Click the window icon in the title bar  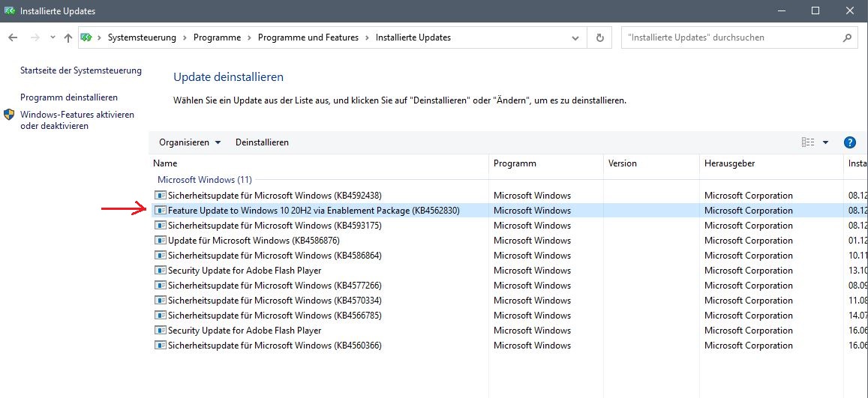click(10, 10)
